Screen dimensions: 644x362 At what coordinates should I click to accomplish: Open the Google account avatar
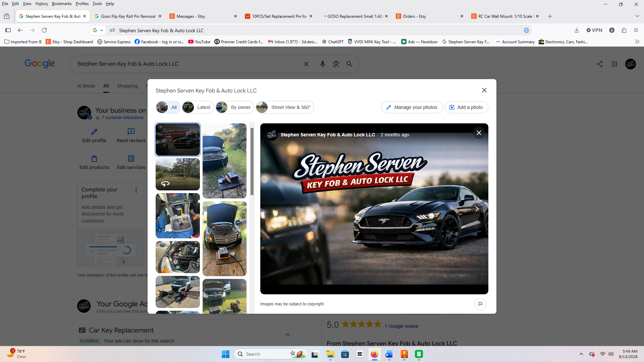click(630, 64)
